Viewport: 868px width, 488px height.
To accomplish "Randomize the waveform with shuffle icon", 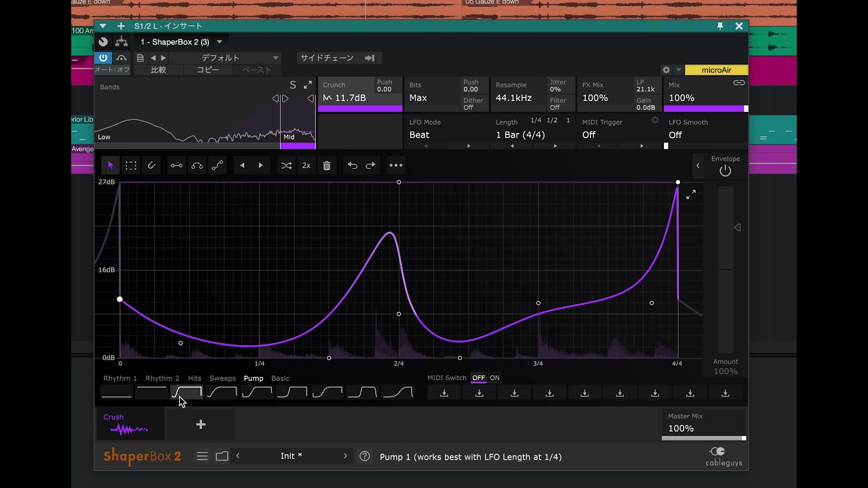I will click(286, 165).
